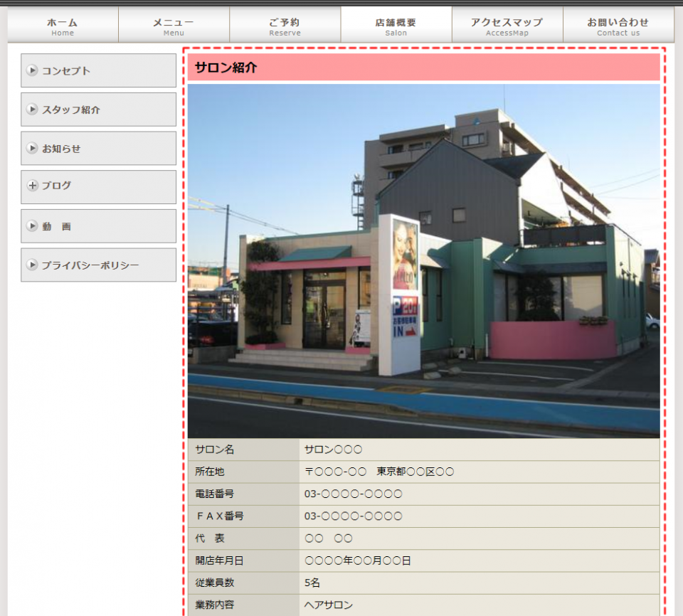This screenshot has height=616, width=683.
Task: Click the 5名 value cell
Action: [x=480, y=583]
